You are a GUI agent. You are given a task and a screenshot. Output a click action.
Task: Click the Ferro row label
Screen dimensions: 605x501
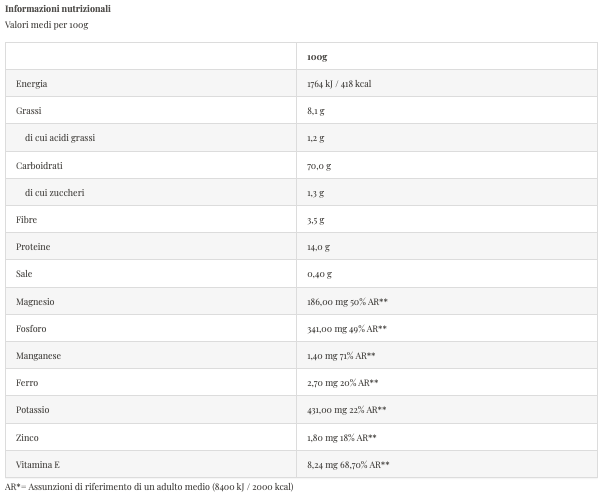point(27,382)
